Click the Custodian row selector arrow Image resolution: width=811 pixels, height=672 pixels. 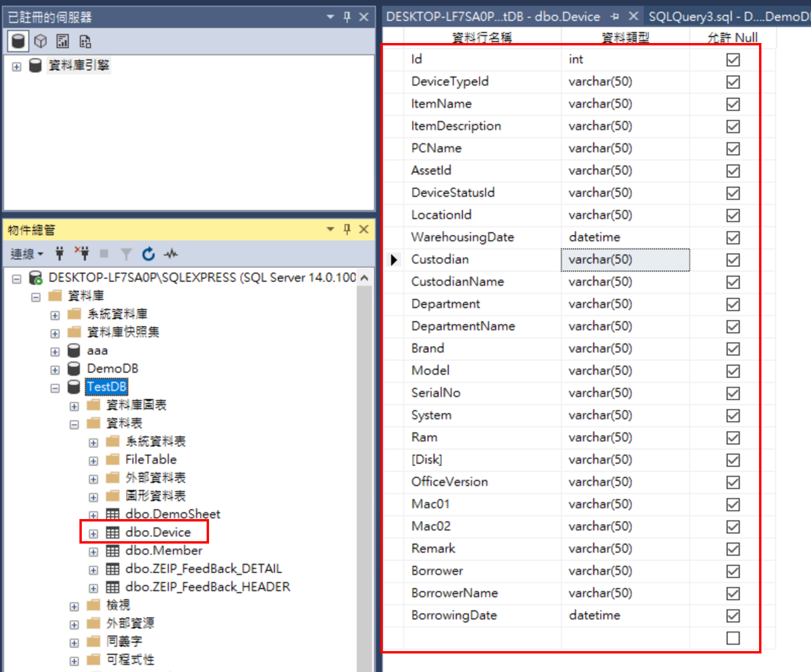tap(394, 260)
